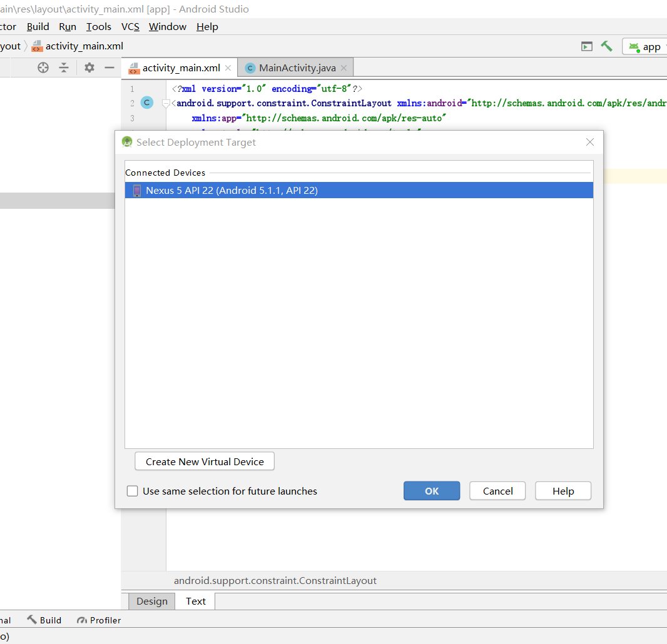Click the Collapse All icon in project panel

(64, 68)
